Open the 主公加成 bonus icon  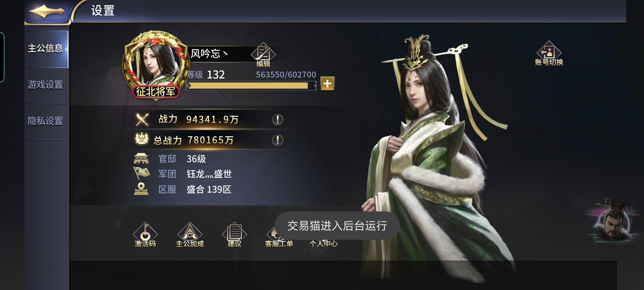[x=190, y=235]
